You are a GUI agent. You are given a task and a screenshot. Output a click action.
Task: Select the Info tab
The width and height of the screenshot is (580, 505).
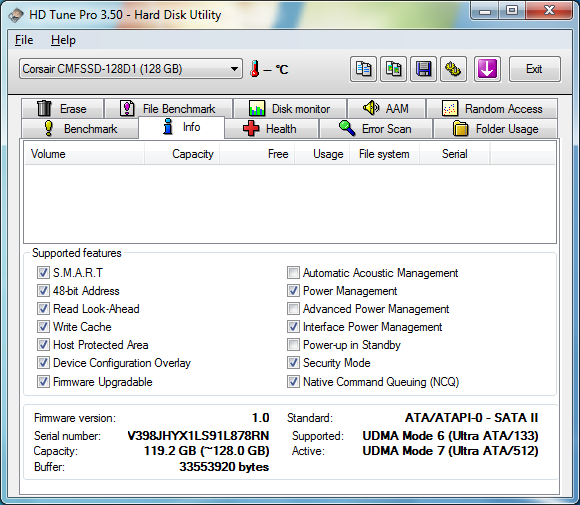[x=181, y=127]
